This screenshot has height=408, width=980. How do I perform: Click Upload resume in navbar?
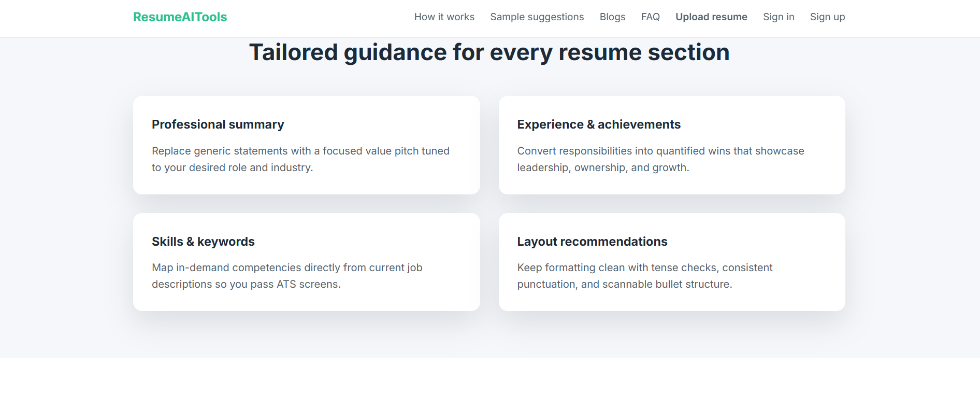[711, 17]
